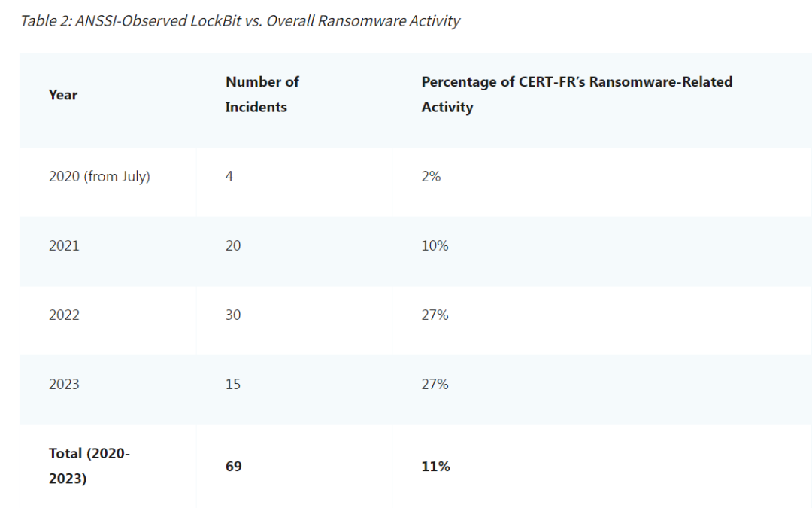Viewport: 812px width, 508px height.
Task: Click the Percentage of CERT-FR's Ransomware-Related Activity header
Action: point(577,94)
